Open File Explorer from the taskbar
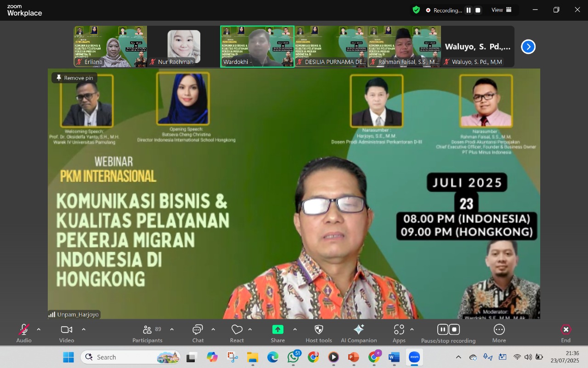Viewport: 588px width, 368px height. click(253, 357)
